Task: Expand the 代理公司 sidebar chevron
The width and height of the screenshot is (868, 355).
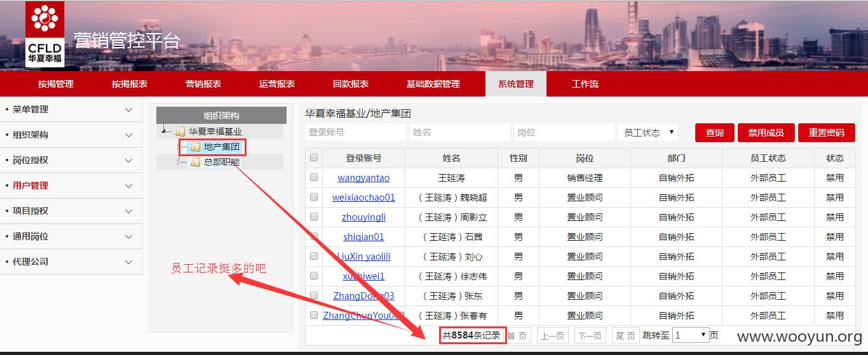Action: pyautogui.click(x=129, y=262)
